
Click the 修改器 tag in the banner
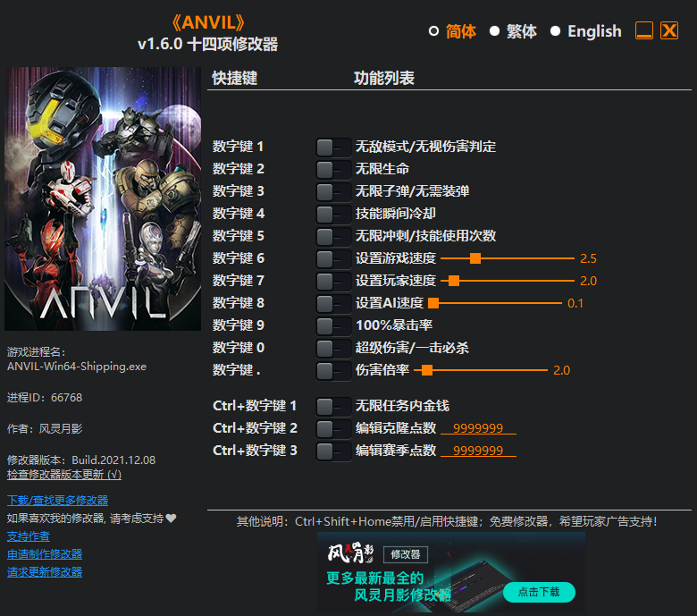(x=406, y=554)
